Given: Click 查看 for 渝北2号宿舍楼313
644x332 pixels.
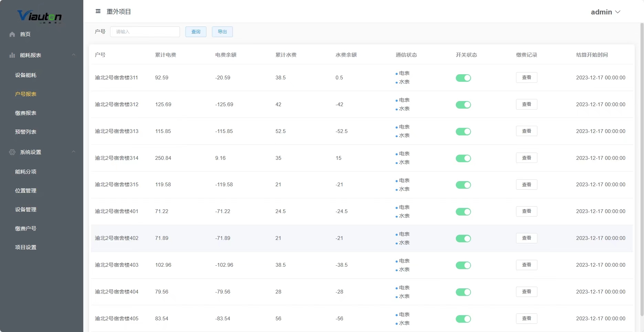Looking at the screenshot, I should pos(526,131).
